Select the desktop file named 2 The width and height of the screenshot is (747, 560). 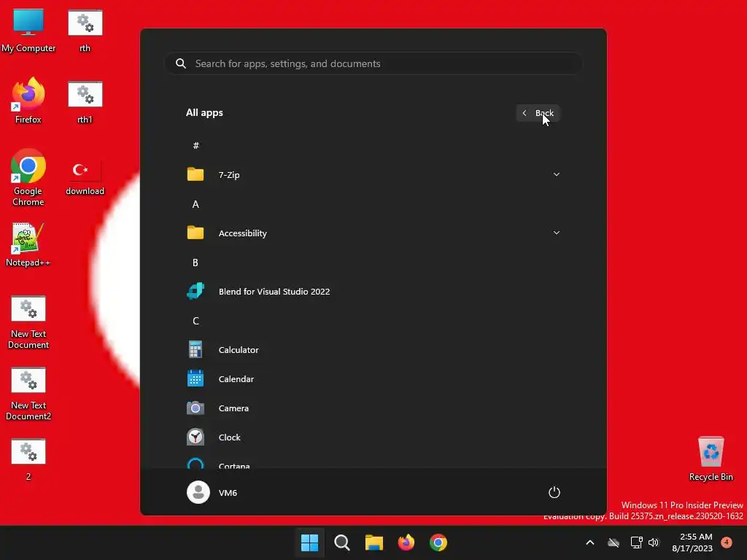tap(28, 459)
